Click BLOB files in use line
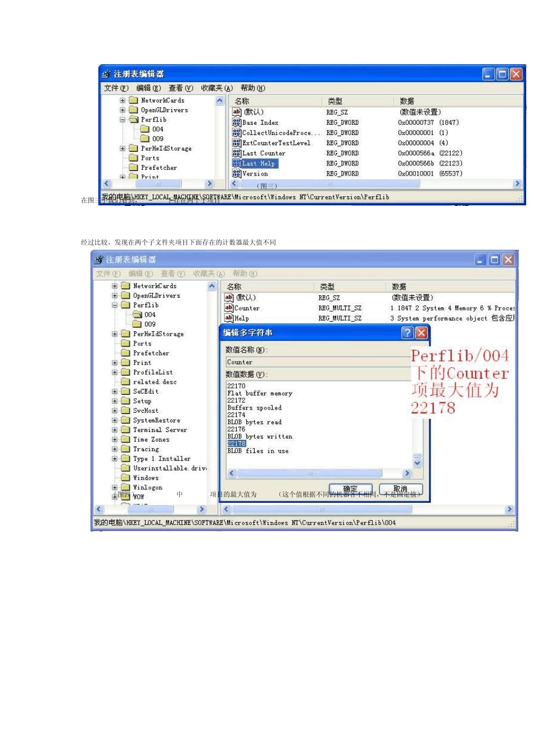 tap(258, 451)
